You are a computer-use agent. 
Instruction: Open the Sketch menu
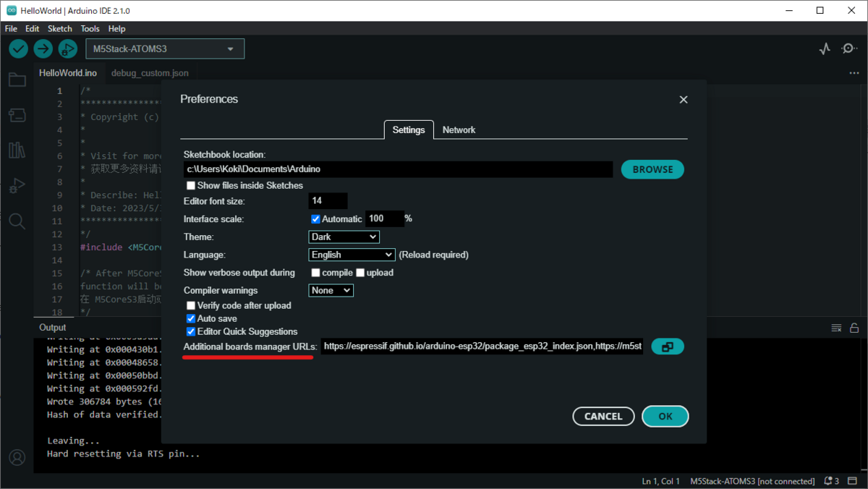tap(60, 29)
